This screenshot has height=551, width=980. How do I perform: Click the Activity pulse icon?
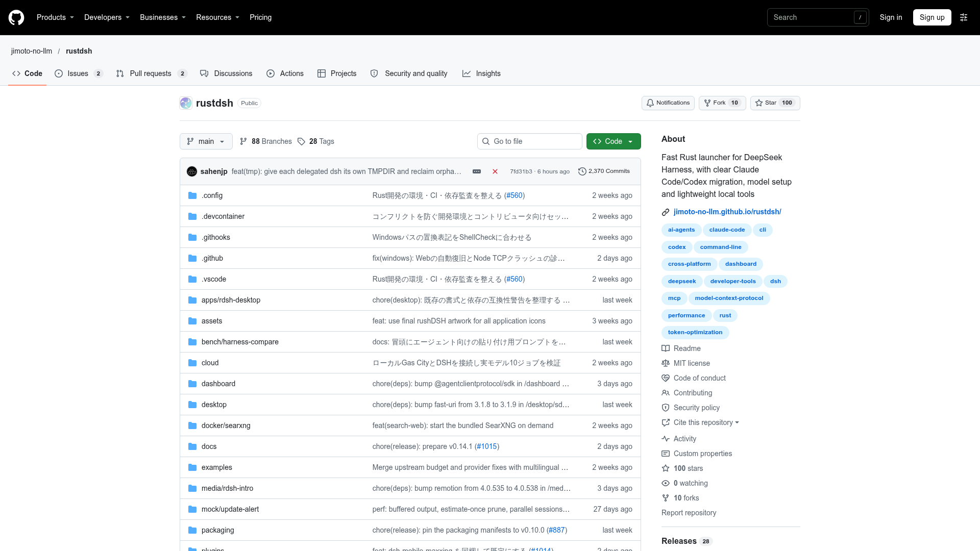tap(666, 439)
